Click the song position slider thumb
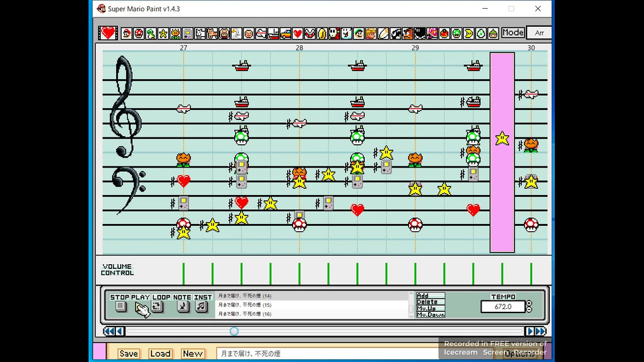Image resolution: width=644 pixels, height=362 pixels. click(x=234, y=330)
